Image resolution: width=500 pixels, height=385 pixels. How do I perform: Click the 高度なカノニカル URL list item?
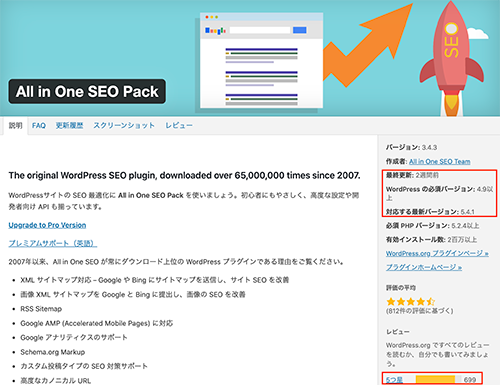(x=56, y=381)
